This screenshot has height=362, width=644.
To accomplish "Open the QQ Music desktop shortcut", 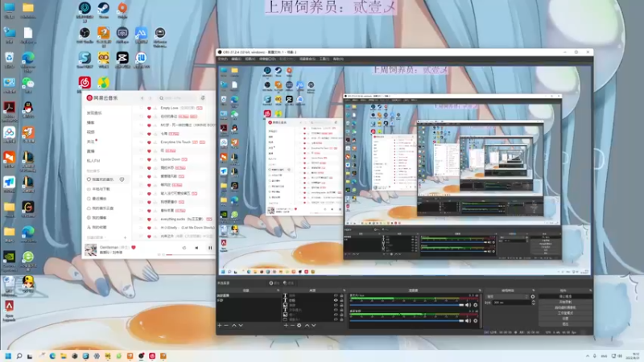I will pos(104,83).
